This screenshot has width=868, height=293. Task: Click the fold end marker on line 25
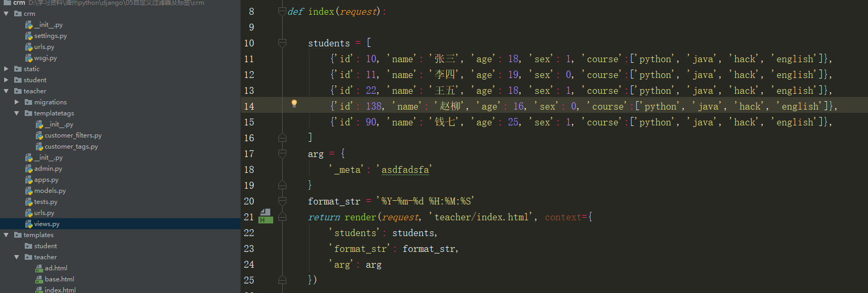pos(282,280)
